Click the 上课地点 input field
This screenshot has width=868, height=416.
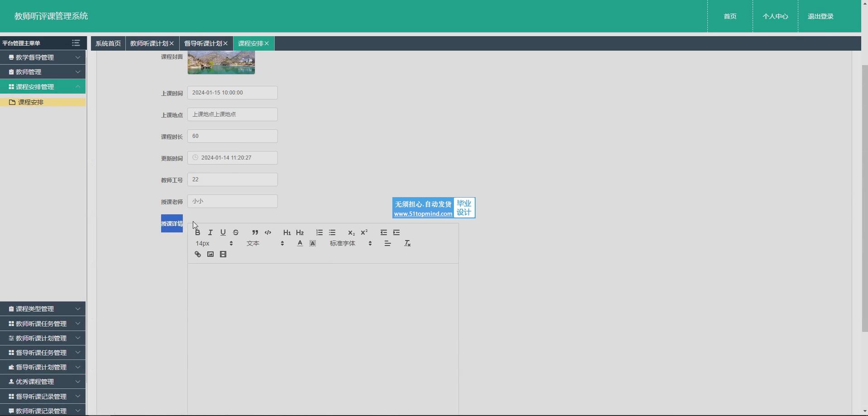(x=232, y=114)
